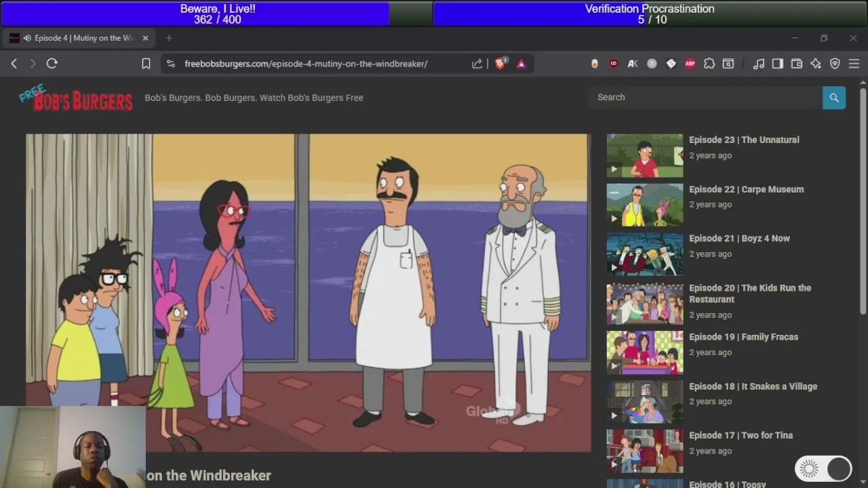
Task: Click the main video player area
Action: [309, 293]
